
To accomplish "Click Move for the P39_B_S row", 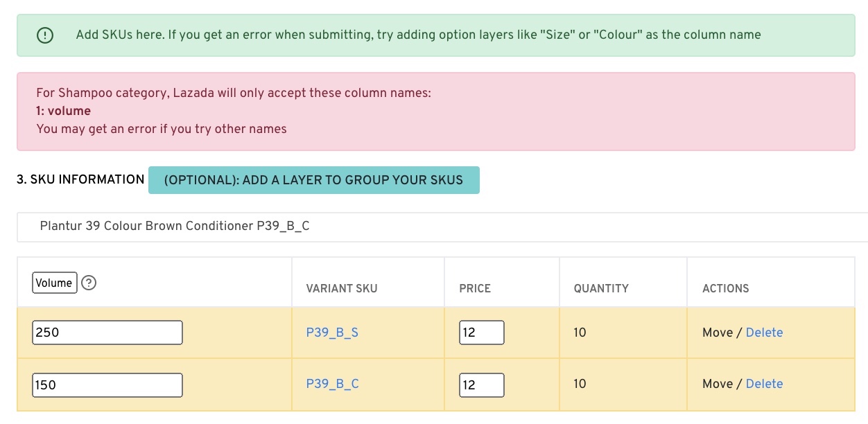I will [718, 333].
